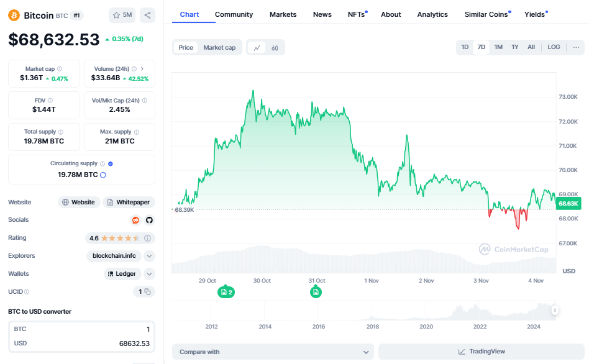Open the Ledger wallet link
The width and height of the screenshot is (589, 364).
pos(122,274)
